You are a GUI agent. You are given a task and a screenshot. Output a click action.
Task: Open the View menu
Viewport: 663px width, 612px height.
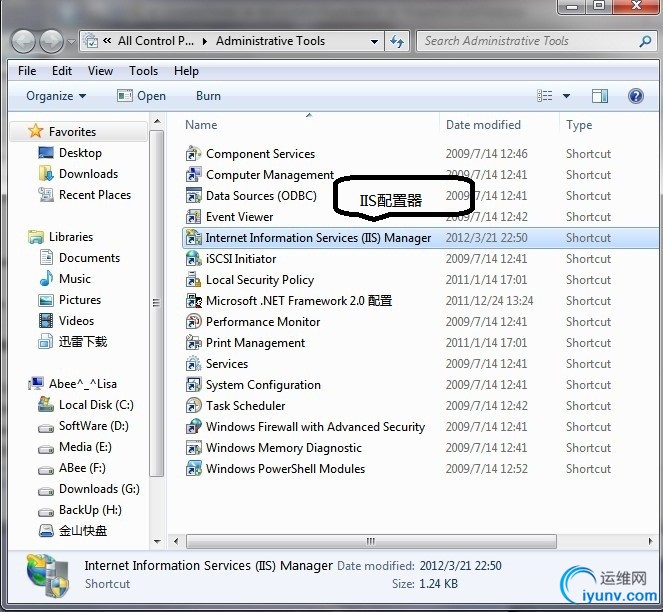pos(100,71)
